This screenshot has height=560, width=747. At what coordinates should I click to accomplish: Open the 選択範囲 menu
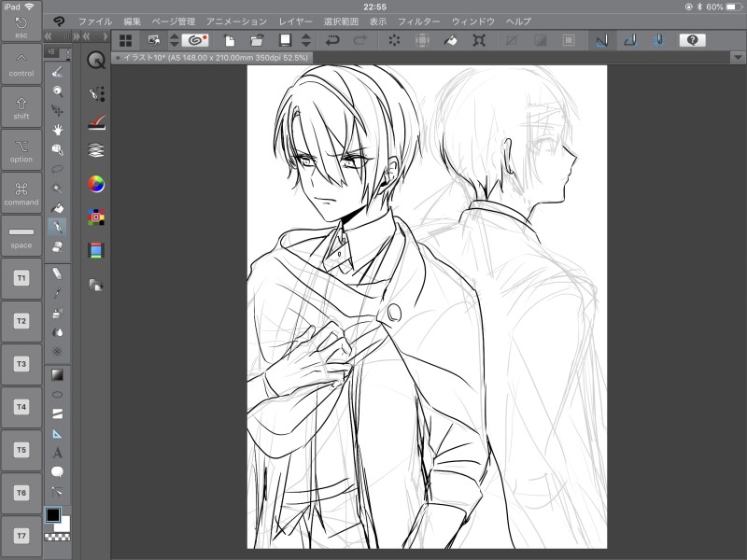click(341, 21)
